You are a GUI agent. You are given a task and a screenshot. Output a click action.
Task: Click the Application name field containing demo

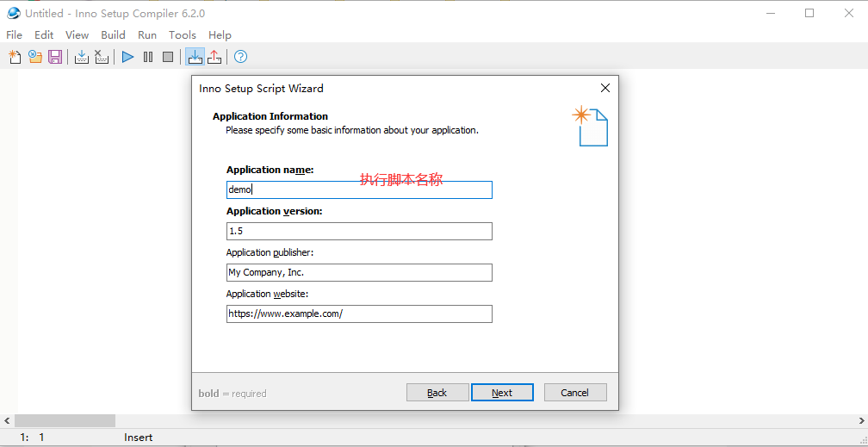(x=359, y=190)
